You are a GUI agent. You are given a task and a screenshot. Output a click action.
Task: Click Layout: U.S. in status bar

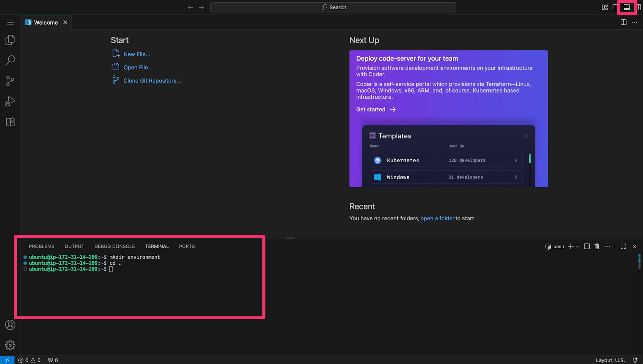[x=610, y=360]
